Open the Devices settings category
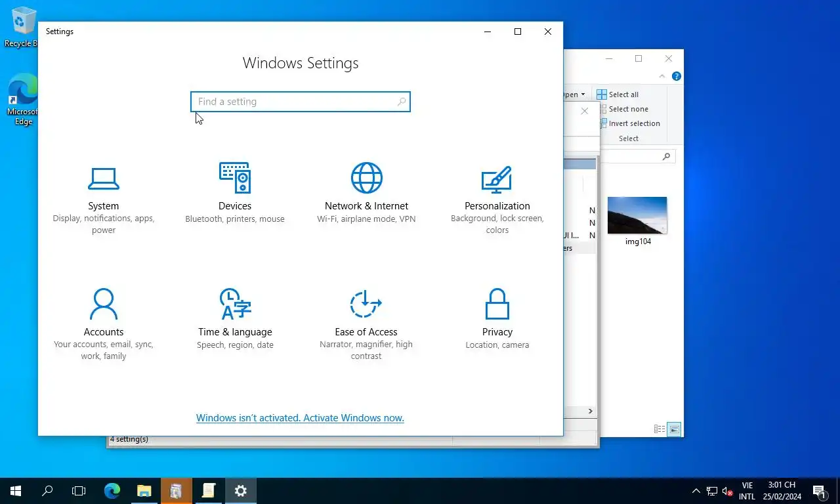This screenshot has width=840, height=504. [235, 194]
